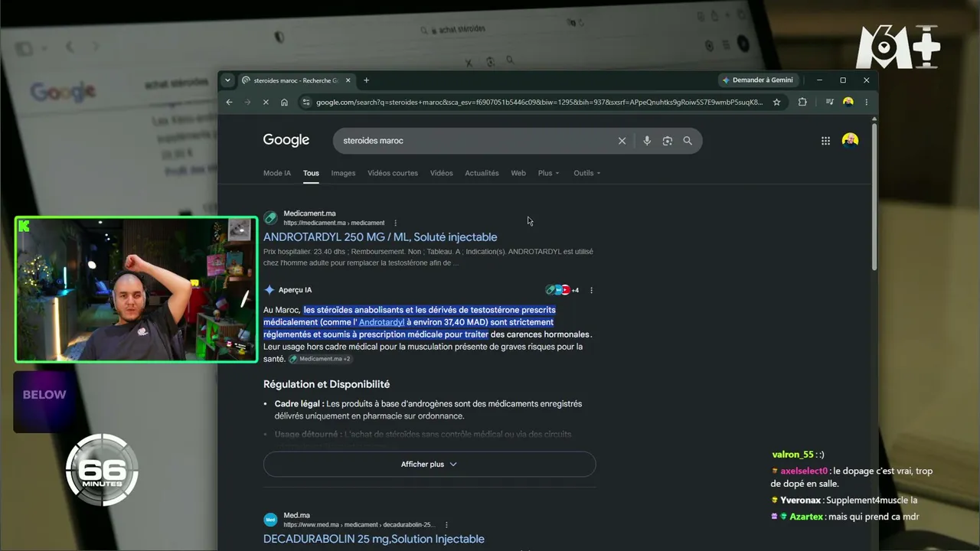The width and height of the screenshot is (980, 551).
Task: Open the Google account avatar
Action: pos(850,140)
